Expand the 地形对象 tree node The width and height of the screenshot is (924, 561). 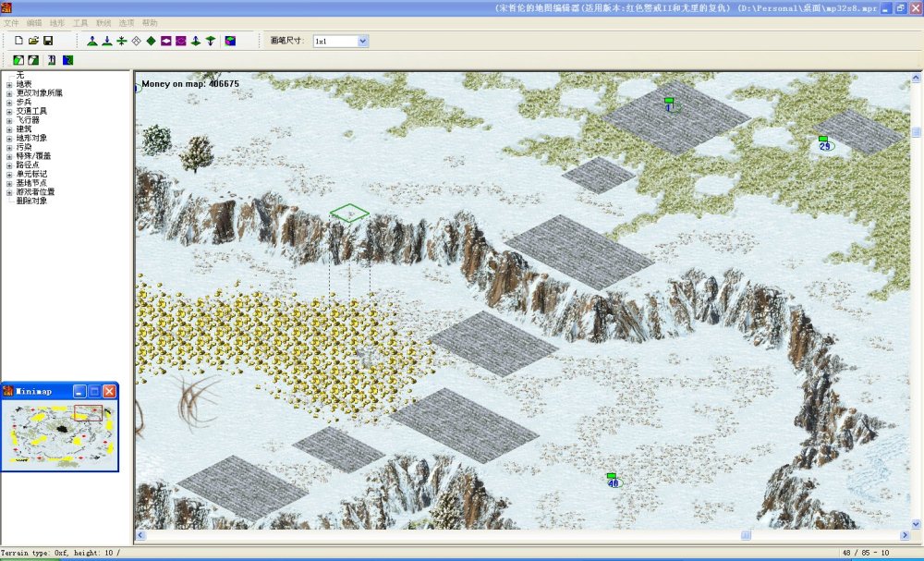[9, 139]
